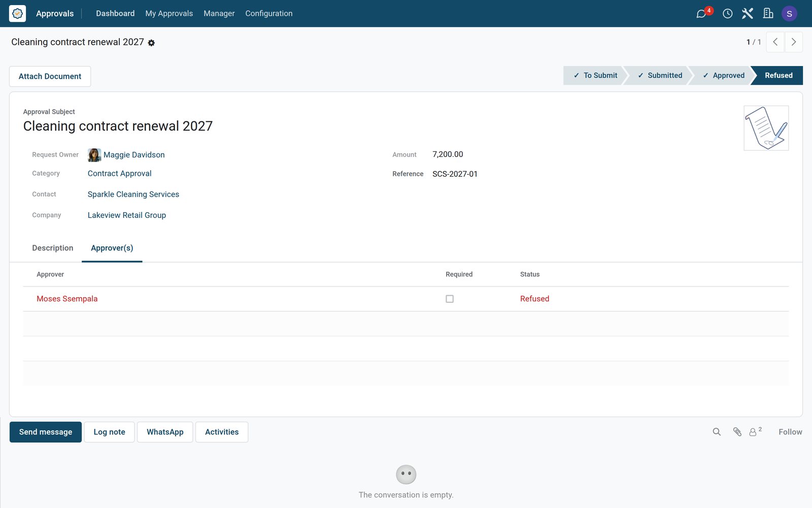Click Refused status in approver row
This screenshot has width=812, height=508.
(534, 299)
